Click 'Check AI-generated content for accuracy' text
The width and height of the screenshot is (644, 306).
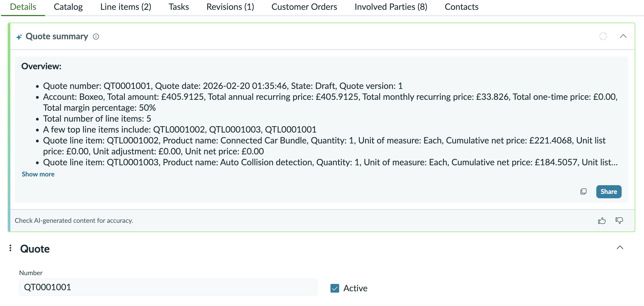coord(74,220)
